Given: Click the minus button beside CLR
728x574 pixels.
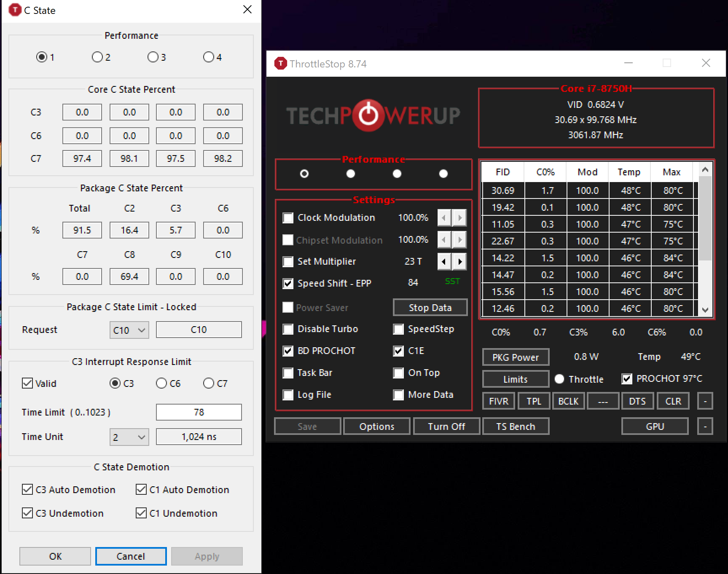Looking at the screenshot, I should (705, 401).
